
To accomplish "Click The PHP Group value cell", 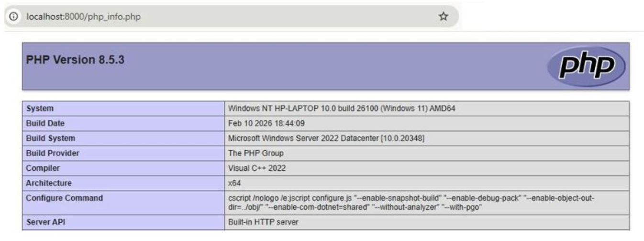I will click(x=256, y=153).
